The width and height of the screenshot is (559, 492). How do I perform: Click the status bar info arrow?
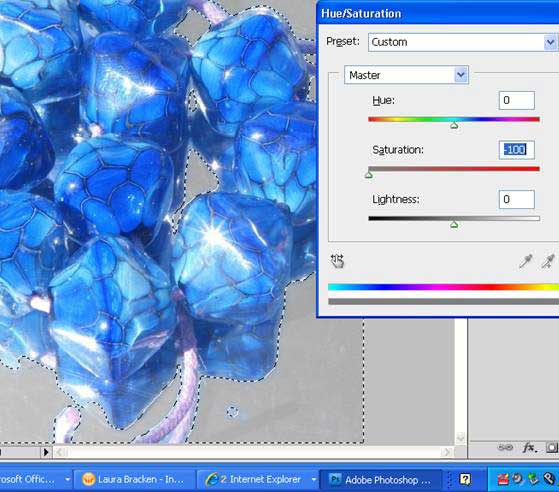tap(46, 452)
